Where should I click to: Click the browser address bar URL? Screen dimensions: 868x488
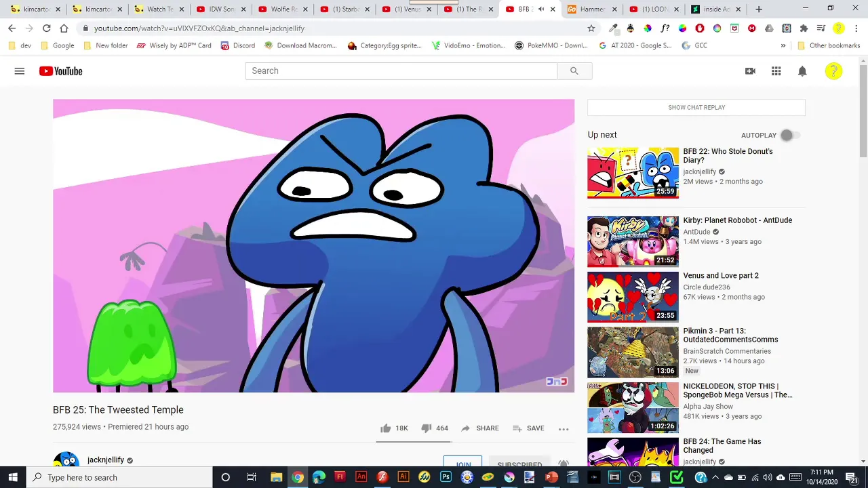199,28
